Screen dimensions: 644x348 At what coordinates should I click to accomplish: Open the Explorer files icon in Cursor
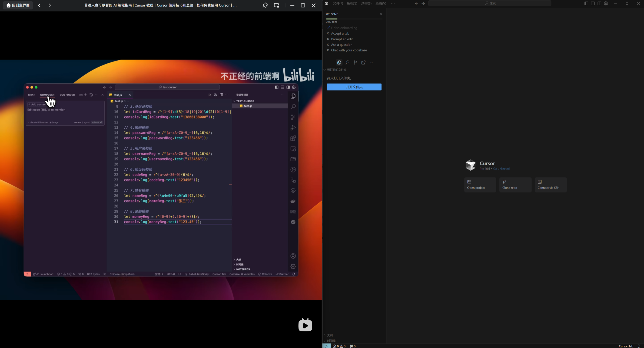coord(339,62)
